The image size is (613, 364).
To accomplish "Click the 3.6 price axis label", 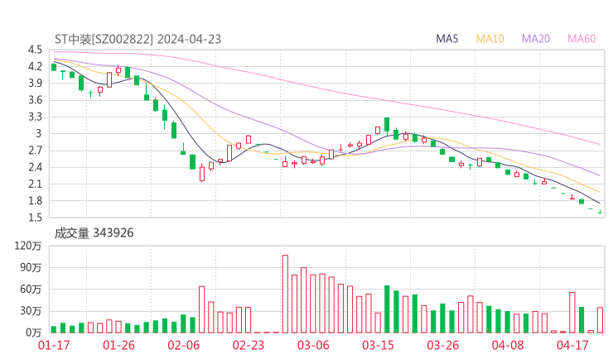I will tap(35, 100).
